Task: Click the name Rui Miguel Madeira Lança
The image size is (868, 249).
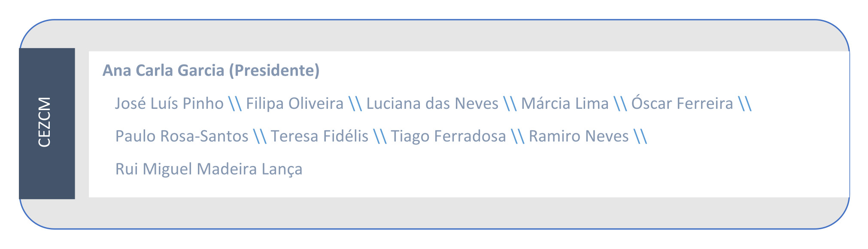Action: point(209,169)
